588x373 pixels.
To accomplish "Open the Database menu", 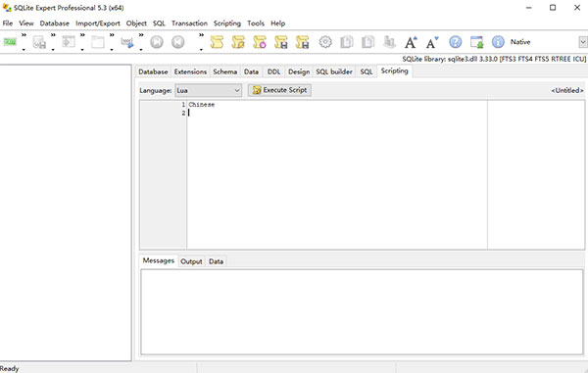I will (x=54, y=23).
